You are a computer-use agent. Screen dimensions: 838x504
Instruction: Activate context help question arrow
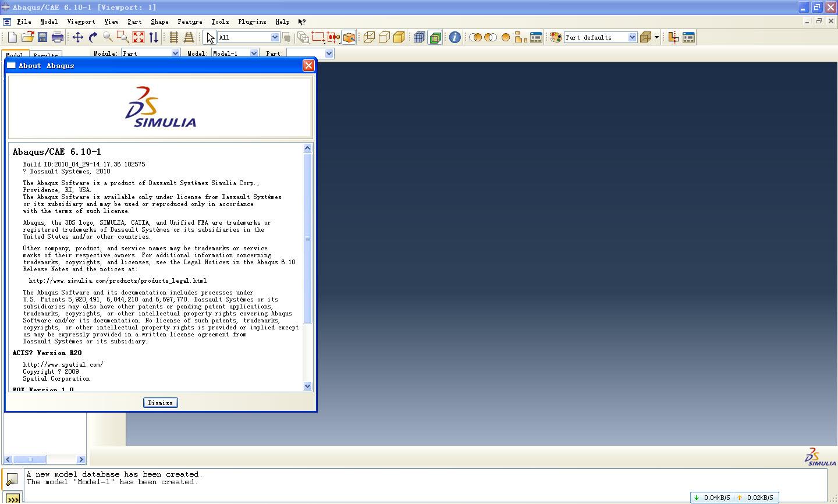point(302,22)
